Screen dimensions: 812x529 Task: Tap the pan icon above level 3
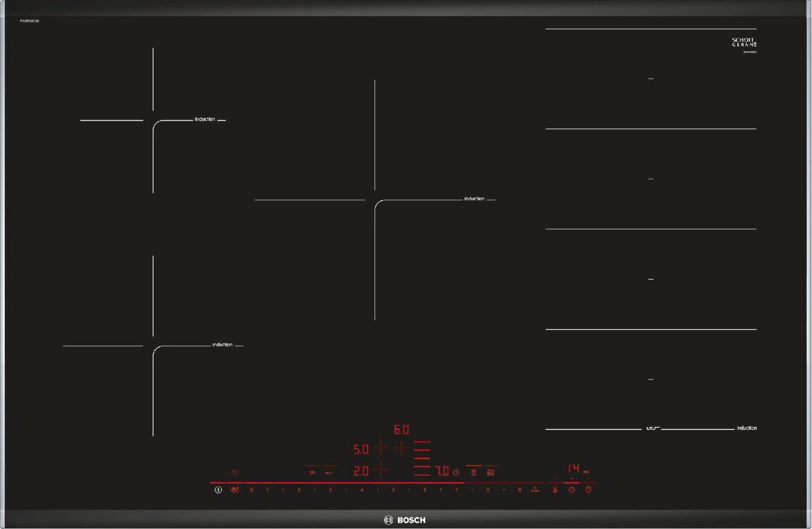(329, 472)
